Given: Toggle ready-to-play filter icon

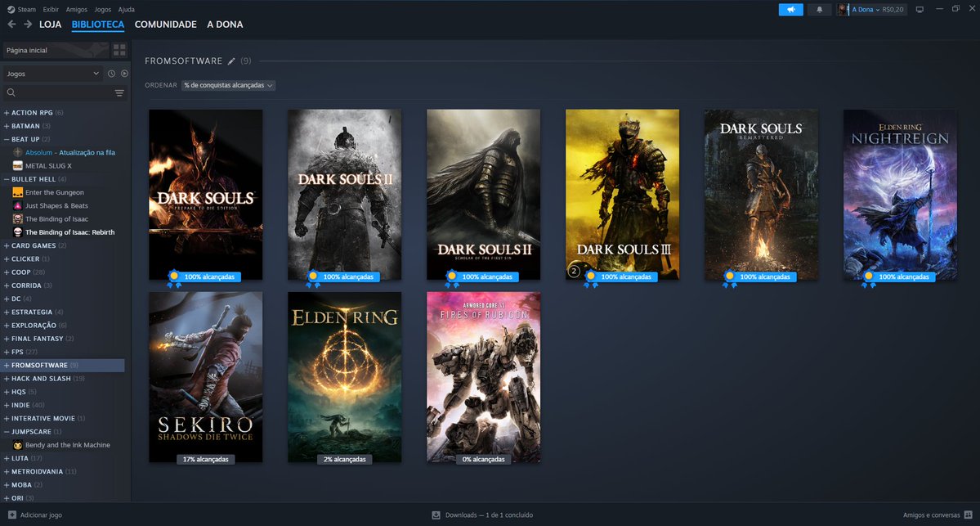Looking at the screenshot, I should [124, 74].
